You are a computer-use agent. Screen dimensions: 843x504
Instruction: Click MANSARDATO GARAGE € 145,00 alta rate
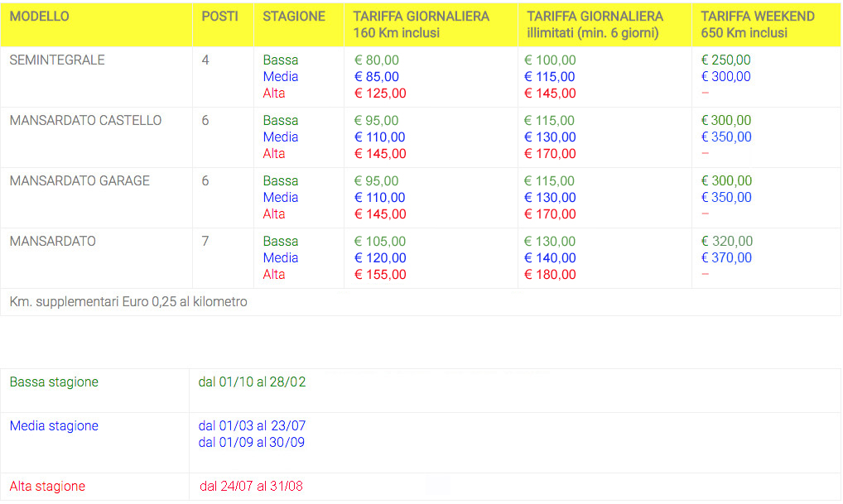click(380, 214)
